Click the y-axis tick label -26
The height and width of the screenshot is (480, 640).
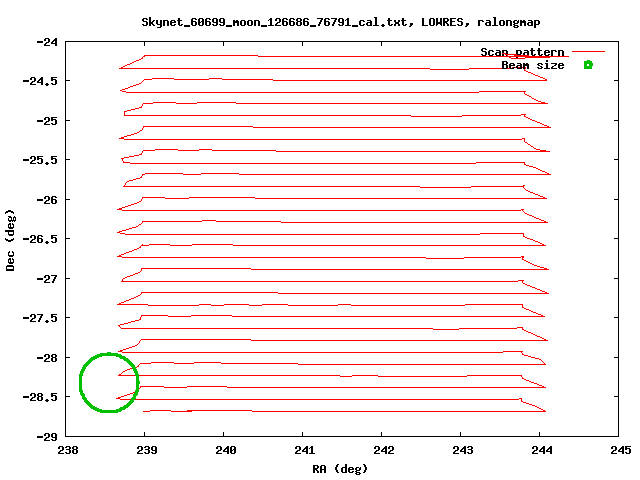click(x=47, y=200)
